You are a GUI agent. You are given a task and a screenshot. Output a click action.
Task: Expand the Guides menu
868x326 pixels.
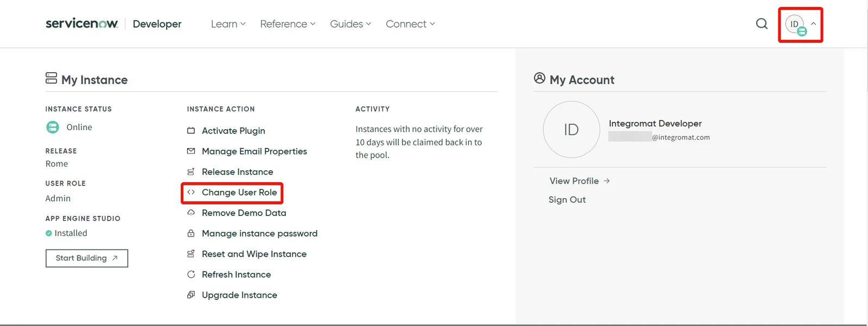[350, 24]
